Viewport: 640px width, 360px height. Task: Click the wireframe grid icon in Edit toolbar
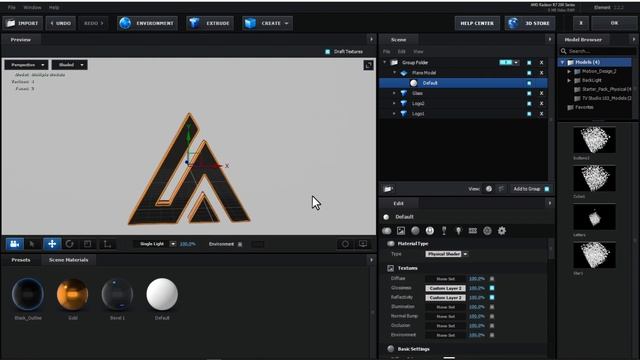click(x=473, y=231)
